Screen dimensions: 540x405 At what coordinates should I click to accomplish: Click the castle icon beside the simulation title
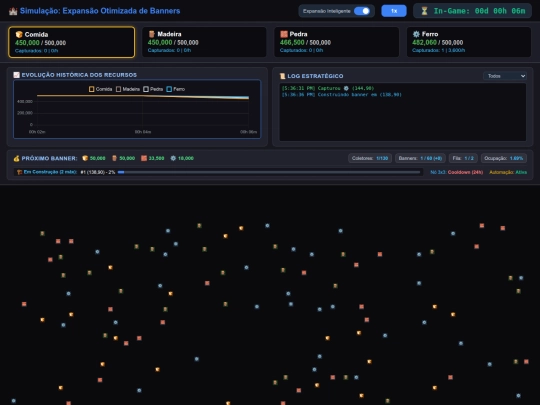(x=13, y=11)
